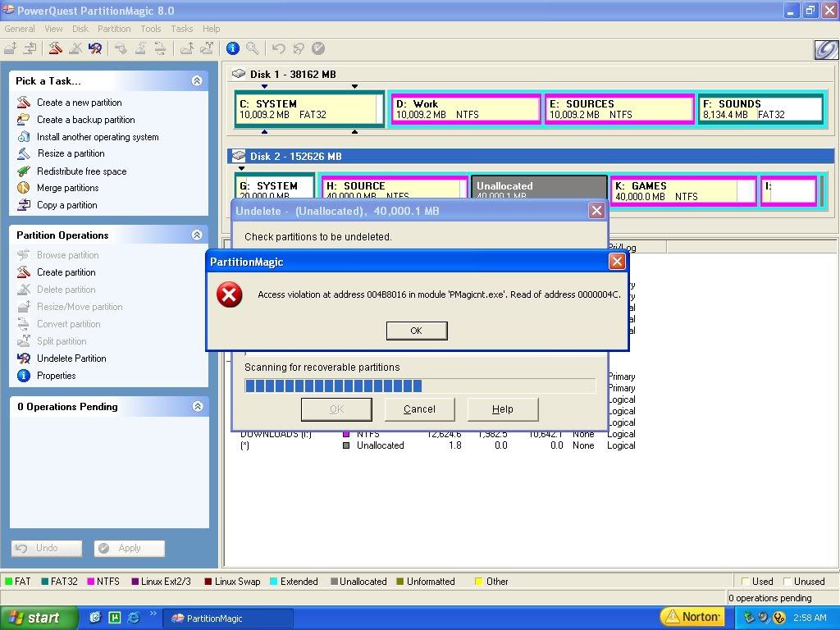Collapse the Partition Operations panel
This screenshot has width=840, height=630.
pos(197,235)
